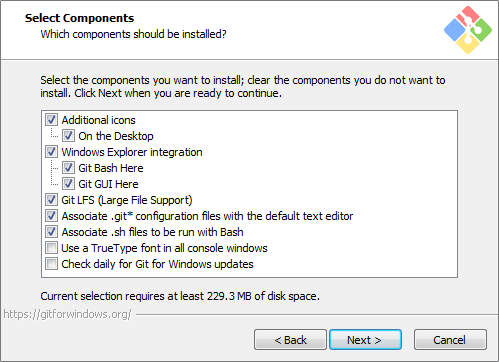The width and height of the screenshot is (499, 362).
Task: Untick the Git GUI Here checkbox
Action: pos(68,184)
